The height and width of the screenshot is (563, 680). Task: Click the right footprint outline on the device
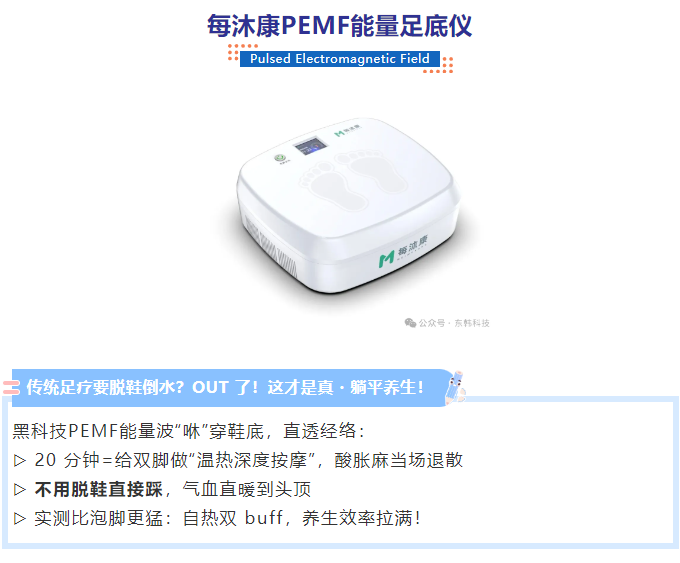pos(372,170)
